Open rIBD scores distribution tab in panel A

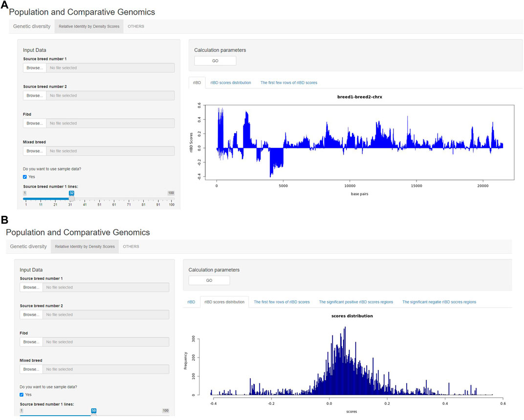231,83
